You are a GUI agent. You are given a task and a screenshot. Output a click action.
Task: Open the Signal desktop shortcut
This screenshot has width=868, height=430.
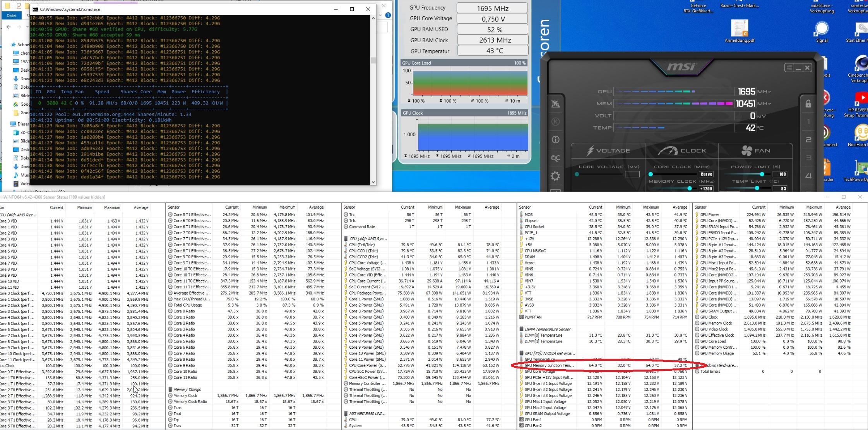(822, 32)
